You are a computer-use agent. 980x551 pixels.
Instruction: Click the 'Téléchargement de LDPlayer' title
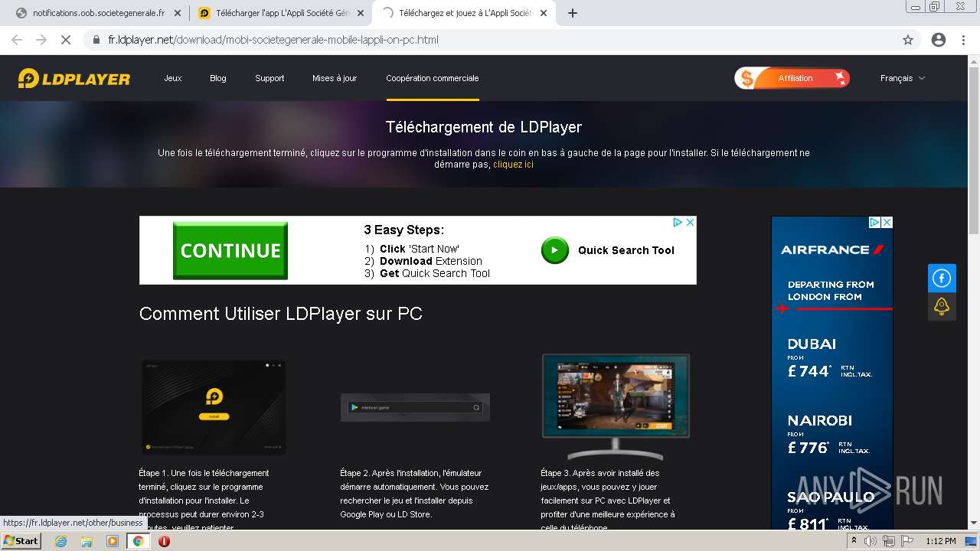click(484, 127)
